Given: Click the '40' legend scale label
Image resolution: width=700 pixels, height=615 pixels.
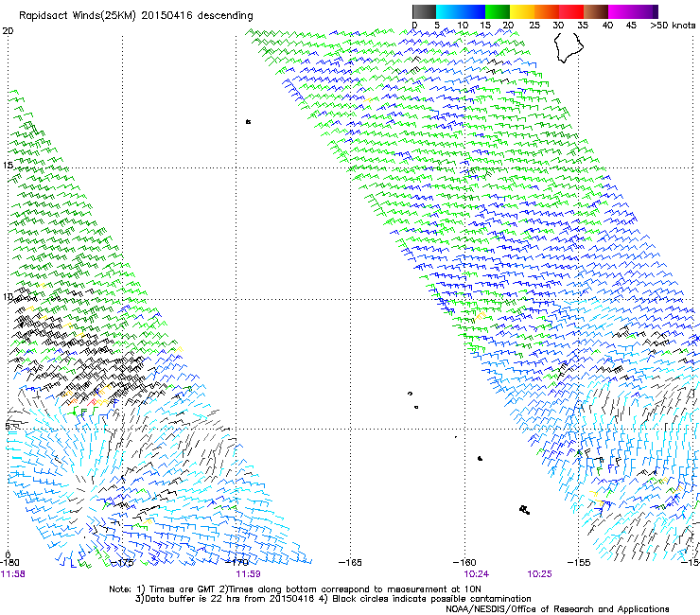Looking at the screenshot, I should 607,26.
